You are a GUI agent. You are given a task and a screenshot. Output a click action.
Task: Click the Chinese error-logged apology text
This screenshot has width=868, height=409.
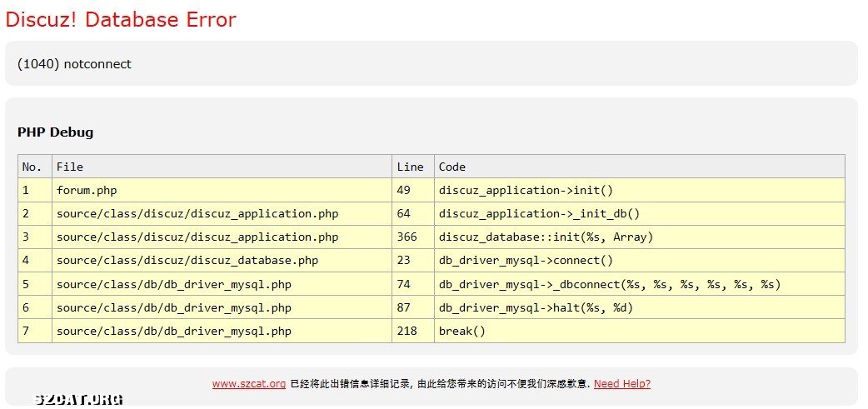click(440, 383)
